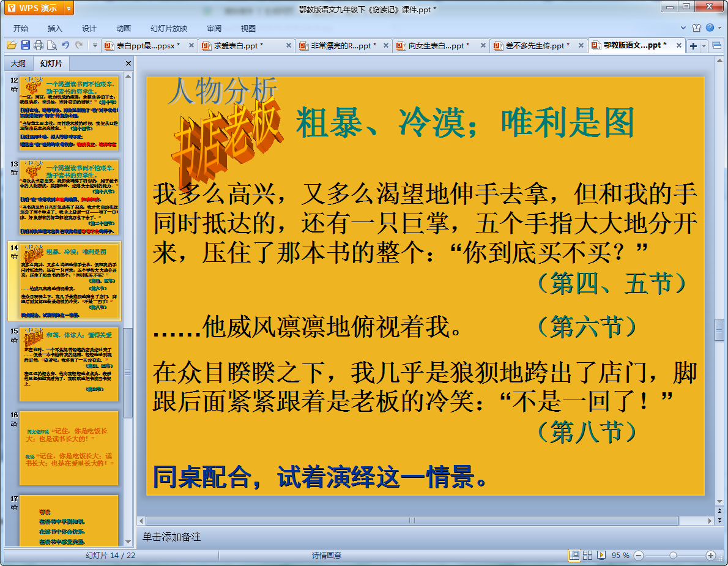Open the WPS 演示 application menu
This screenshot has width=728, height=566.
[34, 8]
